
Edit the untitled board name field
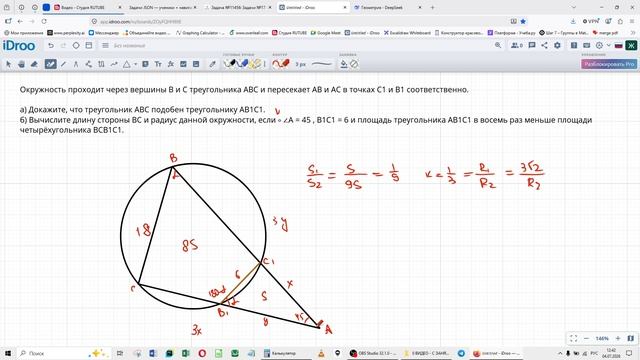(129, 46)
